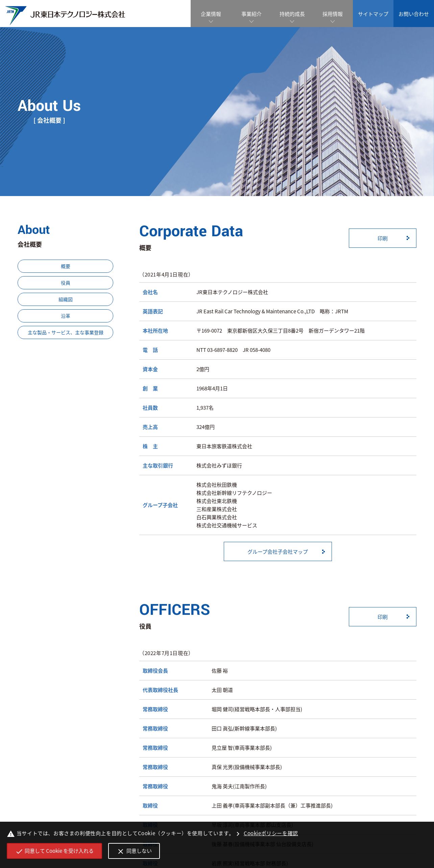This screenshot has width=434, height=868.
Task: Jump to 役員 section in sidebar
Action: (x=65, y=283)
